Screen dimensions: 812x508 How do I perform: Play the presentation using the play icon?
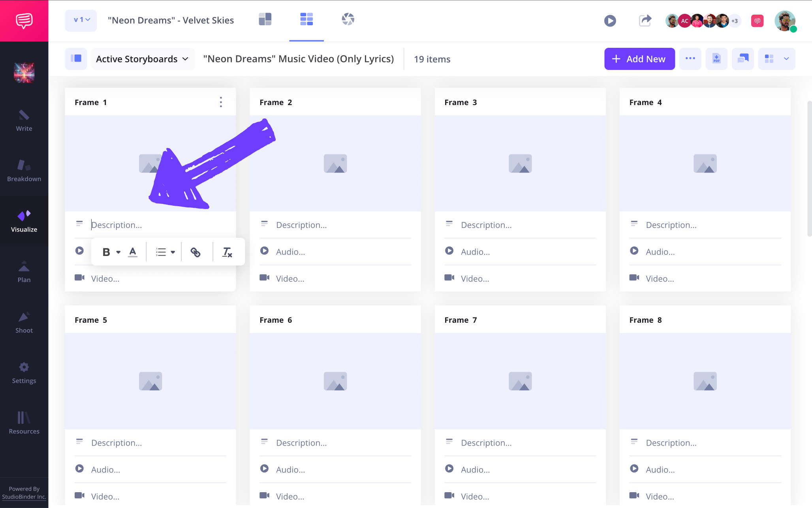pos(610,21)
